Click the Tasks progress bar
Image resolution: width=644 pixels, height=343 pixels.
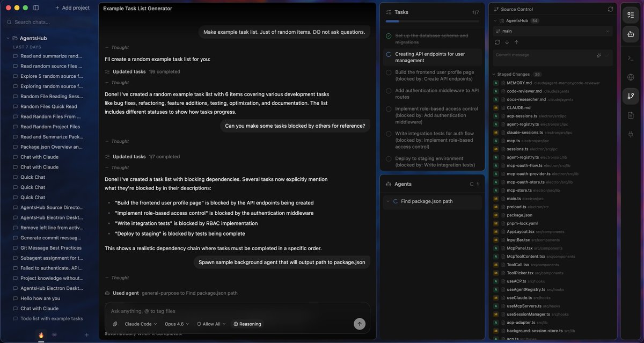pos(432,21)
